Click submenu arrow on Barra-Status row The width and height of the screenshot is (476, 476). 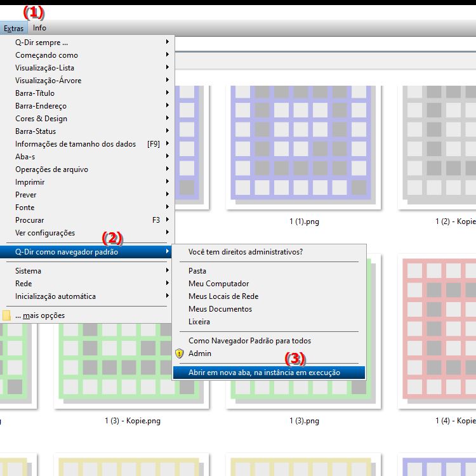point(168,131)
